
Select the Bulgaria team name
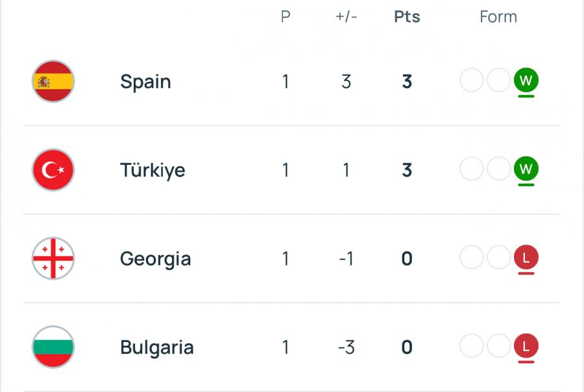tap(157, 348)
